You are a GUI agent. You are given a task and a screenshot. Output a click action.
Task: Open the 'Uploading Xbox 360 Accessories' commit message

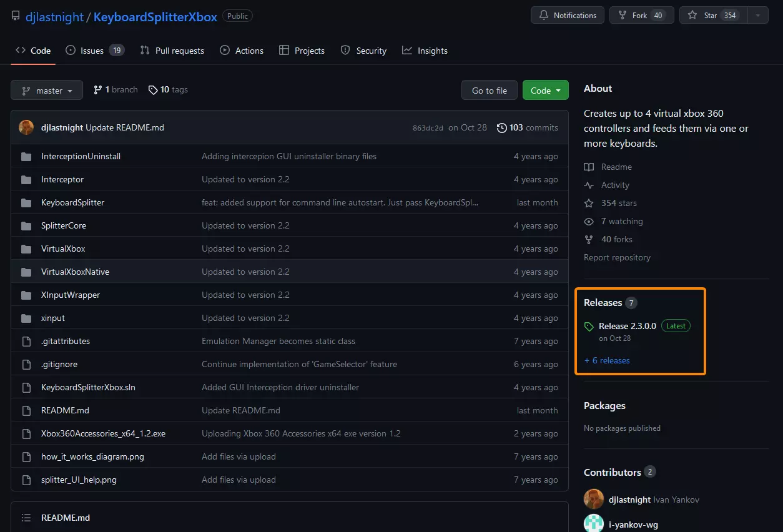pos(301,433)
